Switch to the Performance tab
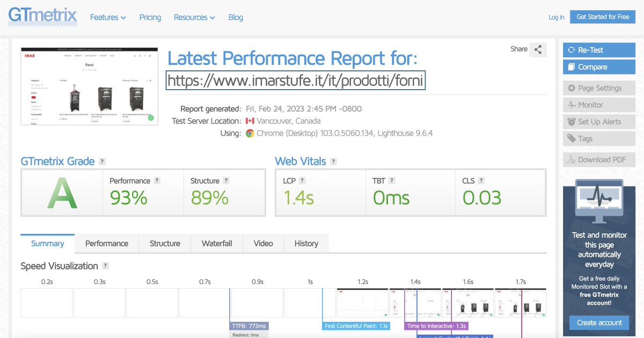644x338 pixels. click(x=107, y=243)
